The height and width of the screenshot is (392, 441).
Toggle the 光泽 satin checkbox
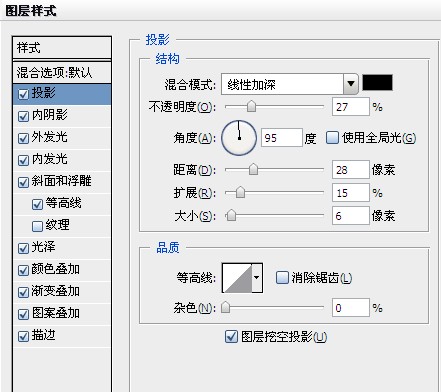23,249
